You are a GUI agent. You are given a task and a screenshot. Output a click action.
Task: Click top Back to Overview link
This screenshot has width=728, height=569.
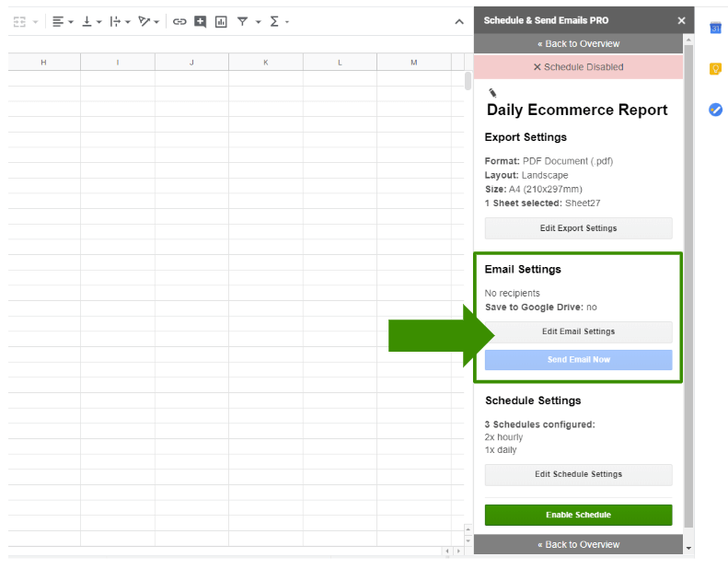coord(578,43)
